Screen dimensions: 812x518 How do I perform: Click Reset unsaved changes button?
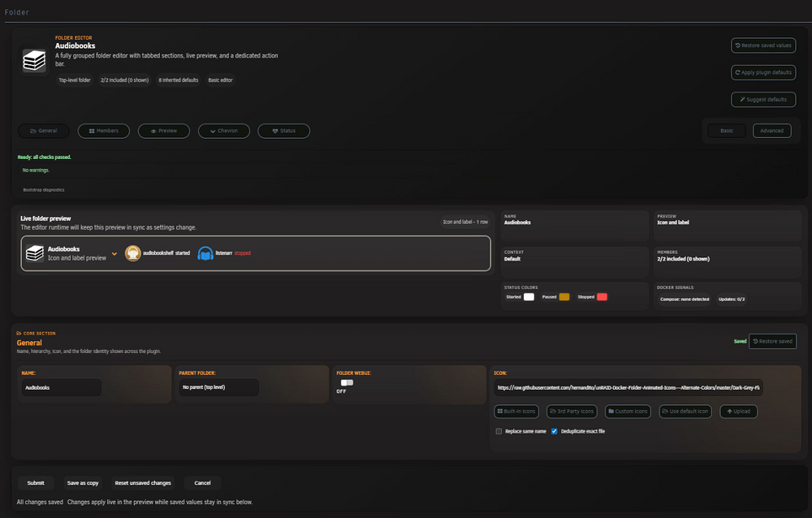pyautogui.click(x=143, y=483)
